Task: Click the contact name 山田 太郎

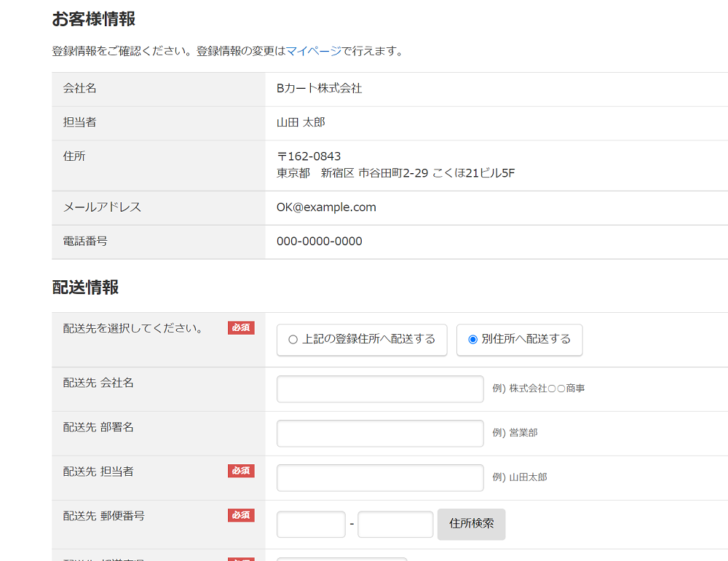Action: click(301, 122)
